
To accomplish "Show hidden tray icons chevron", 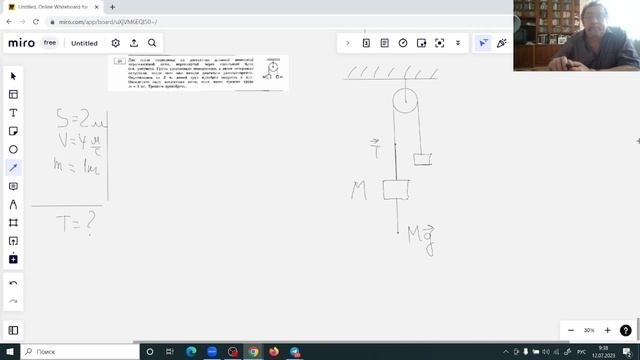I will pos(506,351).
